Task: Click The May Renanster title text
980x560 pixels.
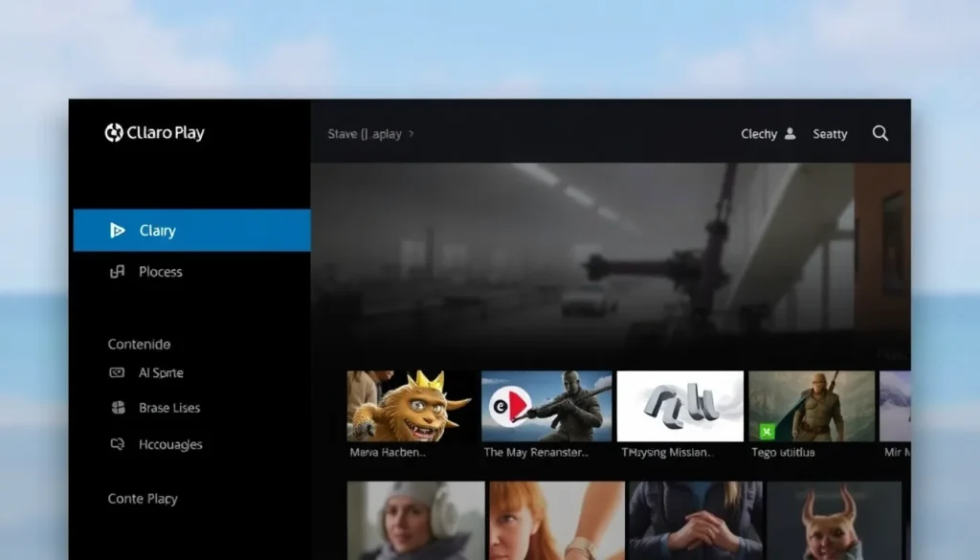Action: (536, 453)
